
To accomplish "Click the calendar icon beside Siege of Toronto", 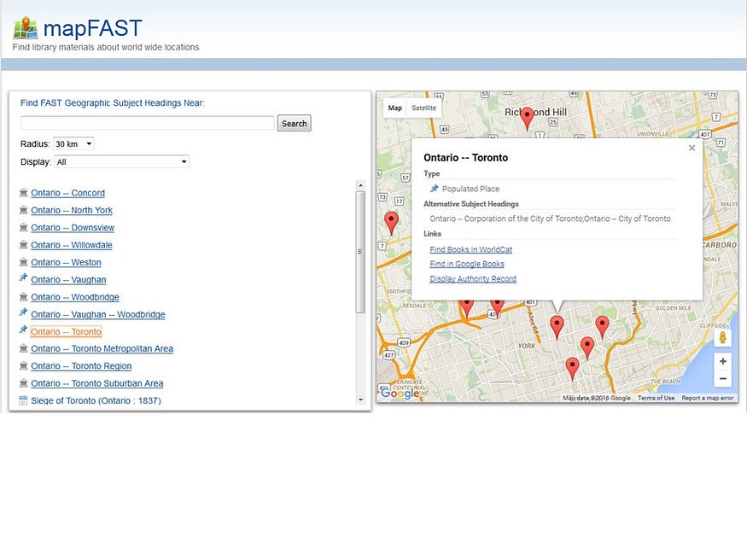I will coord(23,400).
